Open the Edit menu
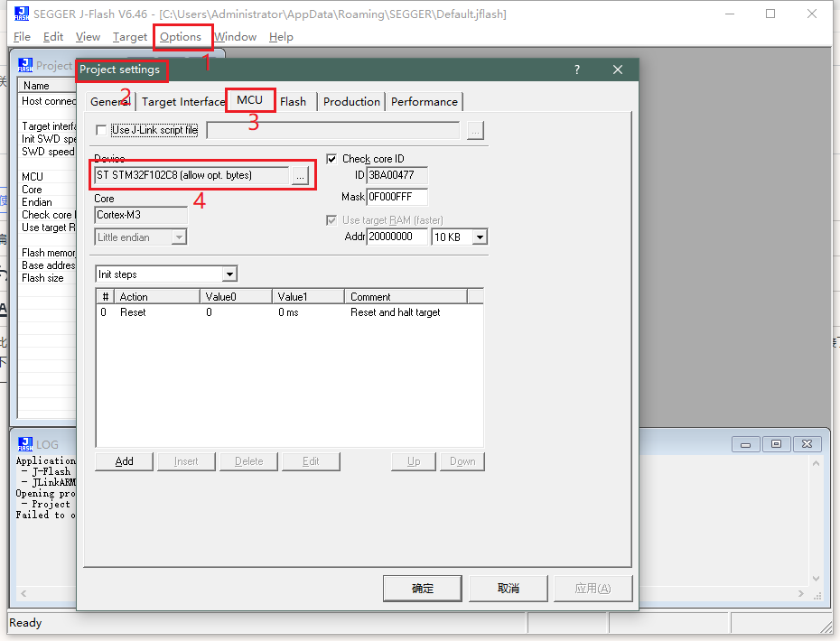 (53, 37)
